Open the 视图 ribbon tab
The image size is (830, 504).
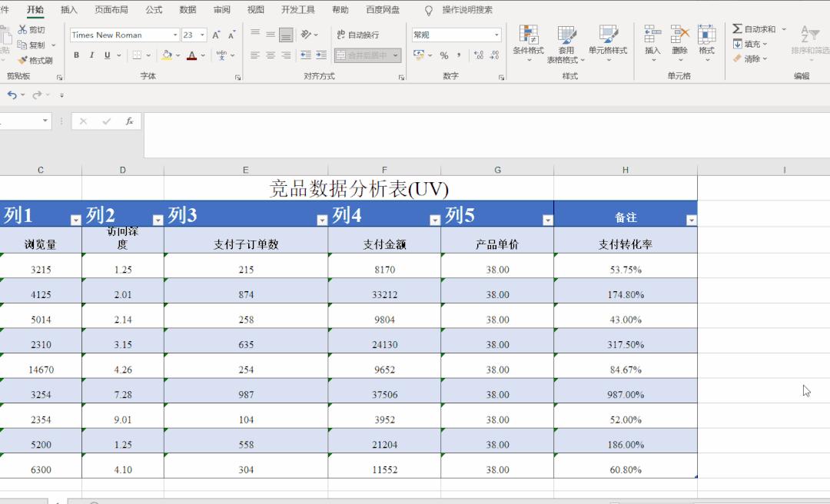tap(255, 10)
